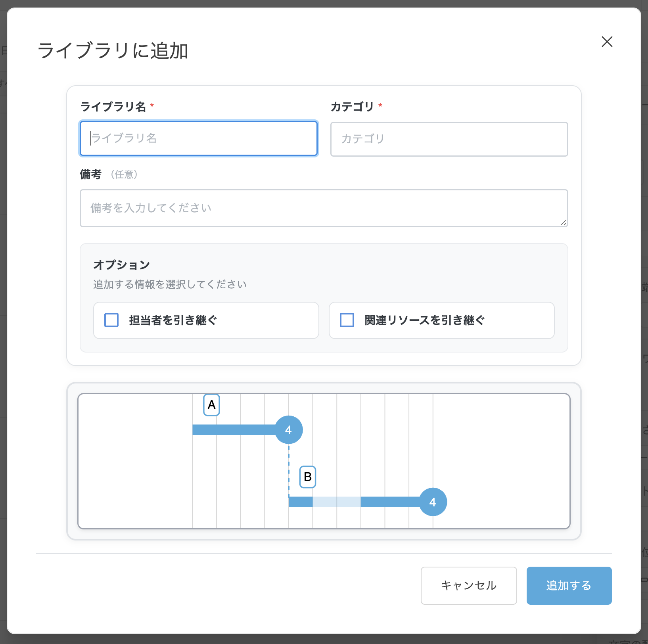Click the ライブラリ名 text field

(198, 138)
